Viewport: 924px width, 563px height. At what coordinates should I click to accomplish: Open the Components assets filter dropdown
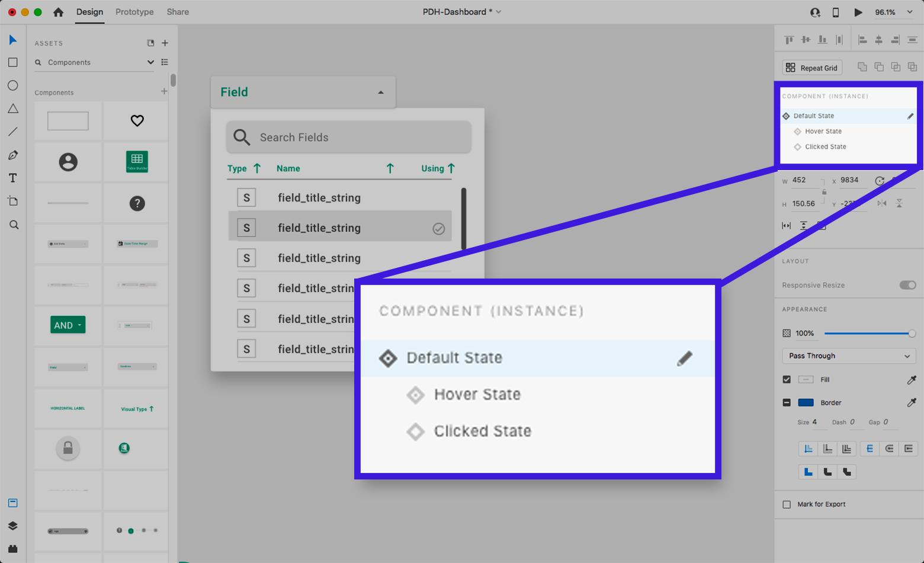point(150,62)
